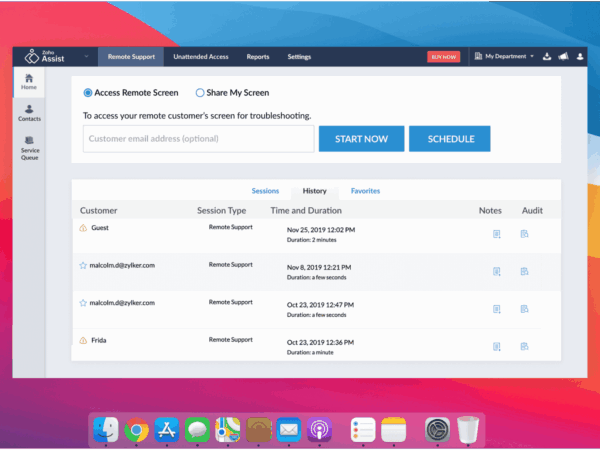Click the BUY NOW button

(443, 57)
